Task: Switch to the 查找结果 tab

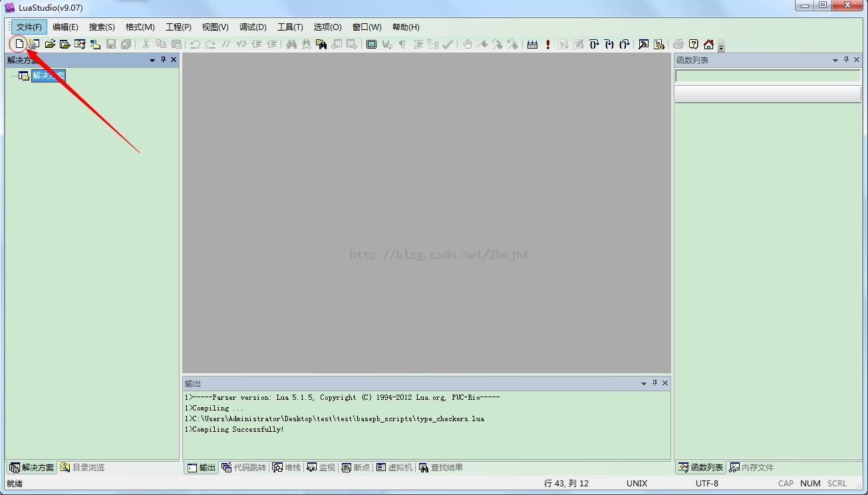Action: [441, 468]
